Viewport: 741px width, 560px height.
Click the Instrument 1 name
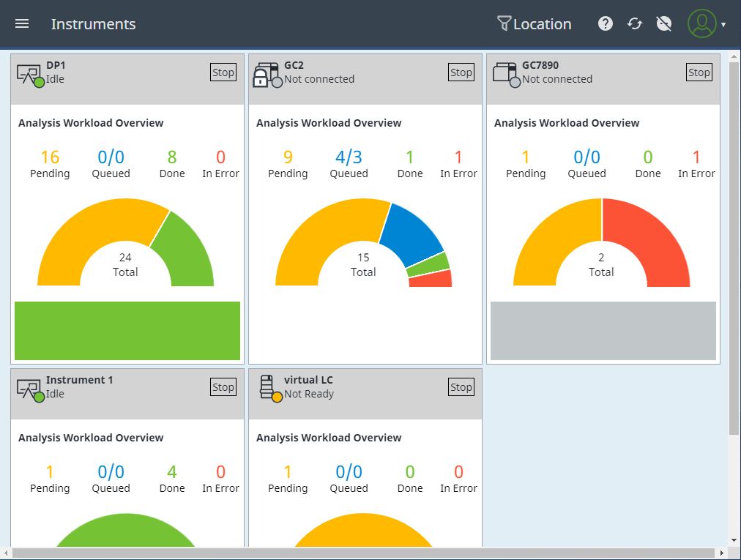tap(79, 380)
